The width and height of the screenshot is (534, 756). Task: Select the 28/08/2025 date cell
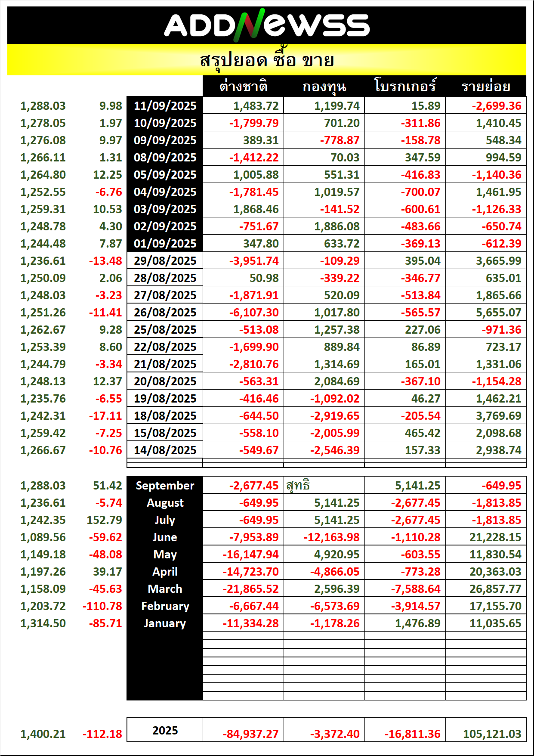pyautogui.click(x=165, y=278)
